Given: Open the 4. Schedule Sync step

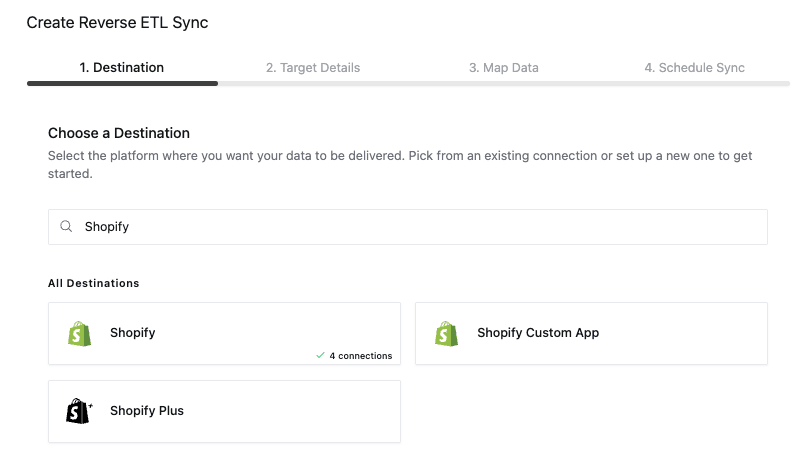Looking at the screenshot, I should [694, 68].
